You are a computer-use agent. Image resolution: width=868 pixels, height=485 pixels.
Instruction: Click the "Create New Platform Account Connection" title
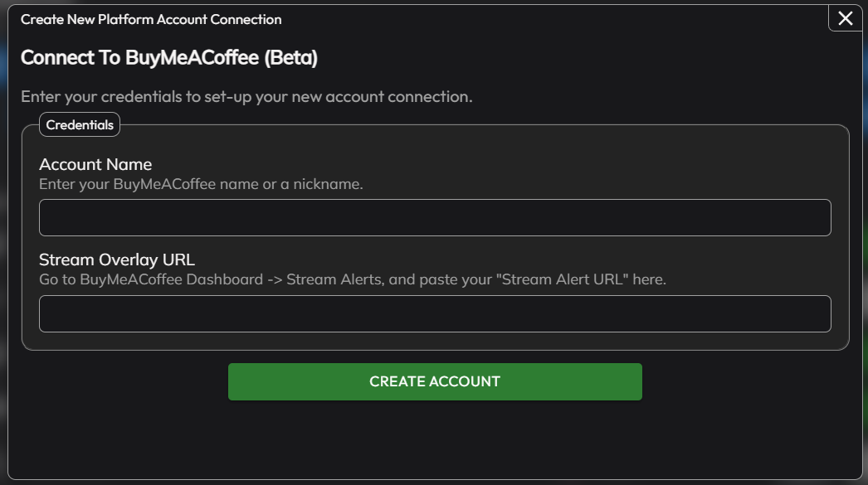click(x=151, y=19)
